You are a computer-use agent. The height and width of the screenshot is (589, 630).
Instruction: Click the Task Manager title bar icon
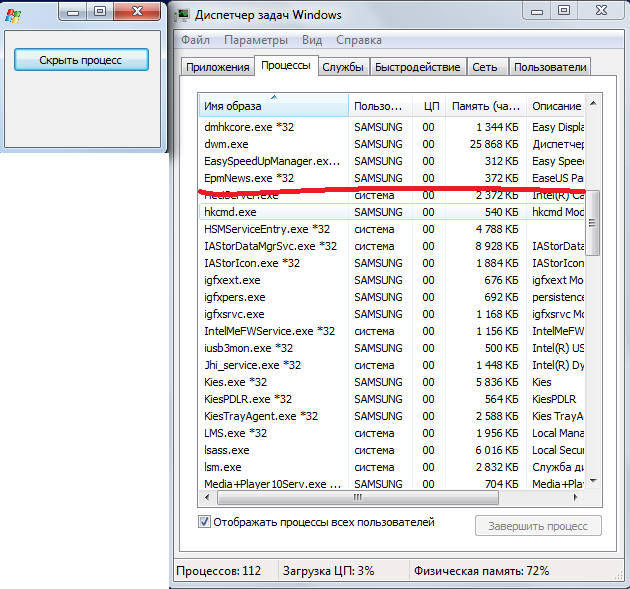[x=183, y=15]
